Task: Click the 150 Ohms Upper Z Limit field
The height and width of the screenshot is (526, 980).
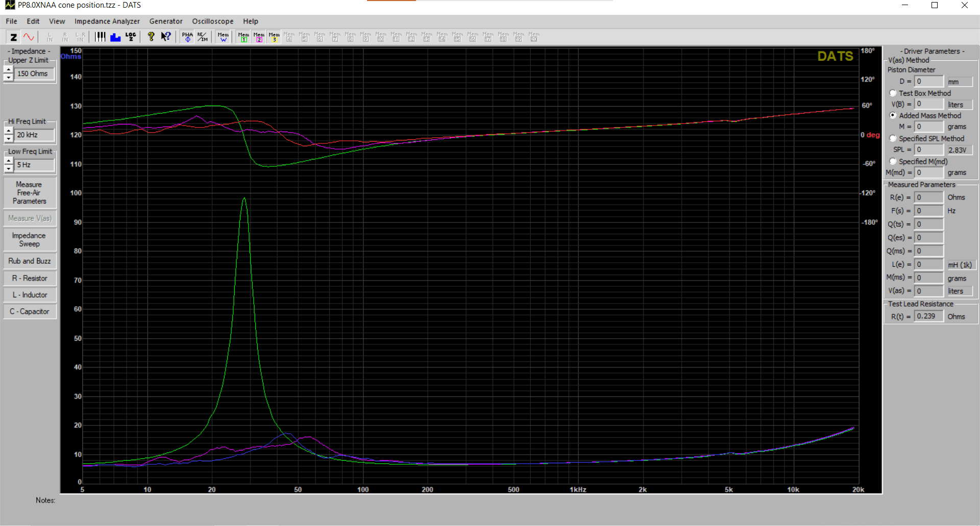Action: (35, 74)
